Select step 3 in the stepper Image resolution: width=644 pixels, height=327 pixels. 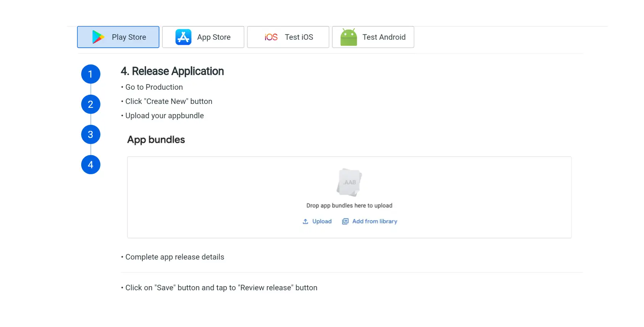click(x=91, y=134)
